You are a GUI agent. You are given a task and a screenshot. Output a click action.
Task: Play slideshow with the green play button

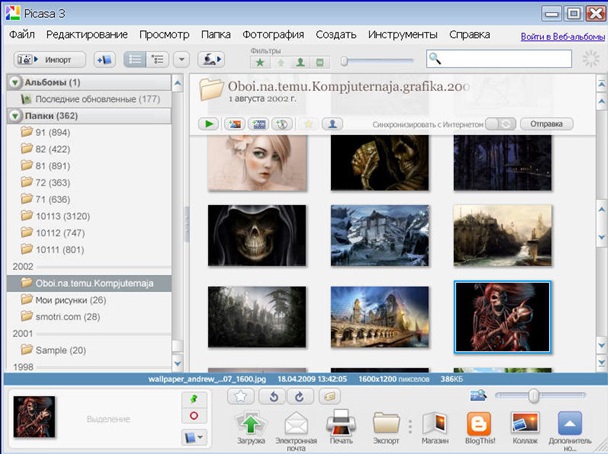209,124
